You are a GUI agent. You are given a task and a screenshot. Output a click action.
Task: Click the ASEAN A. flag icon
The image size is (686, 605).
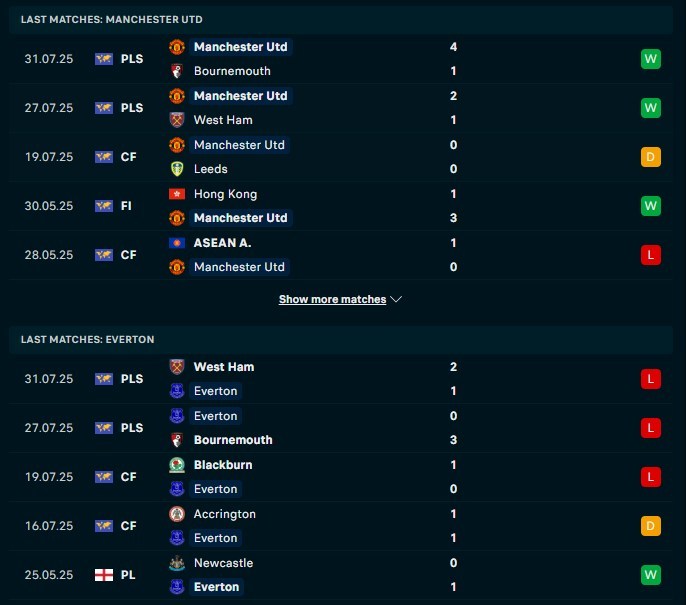(177, 243)
